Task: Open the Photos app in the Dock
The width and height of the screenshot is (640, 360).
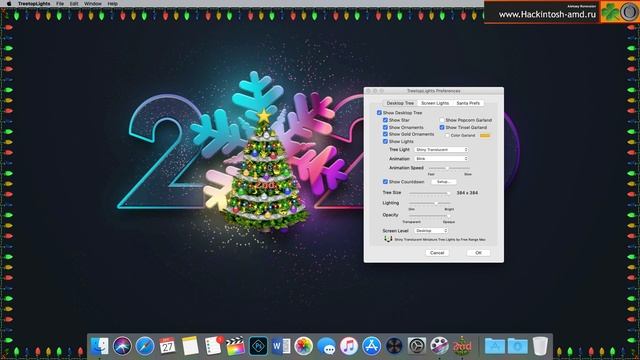Action: 303,346
